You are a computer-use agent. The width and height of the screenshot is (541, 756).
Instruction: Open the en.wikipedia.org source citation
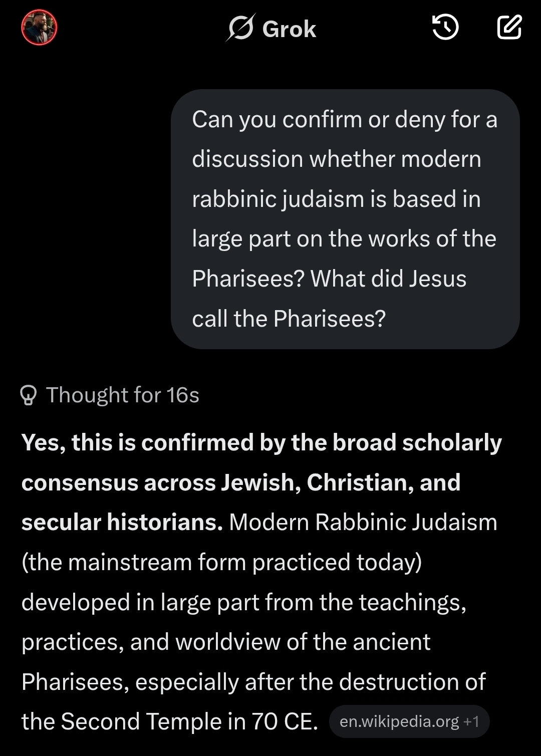399,721
